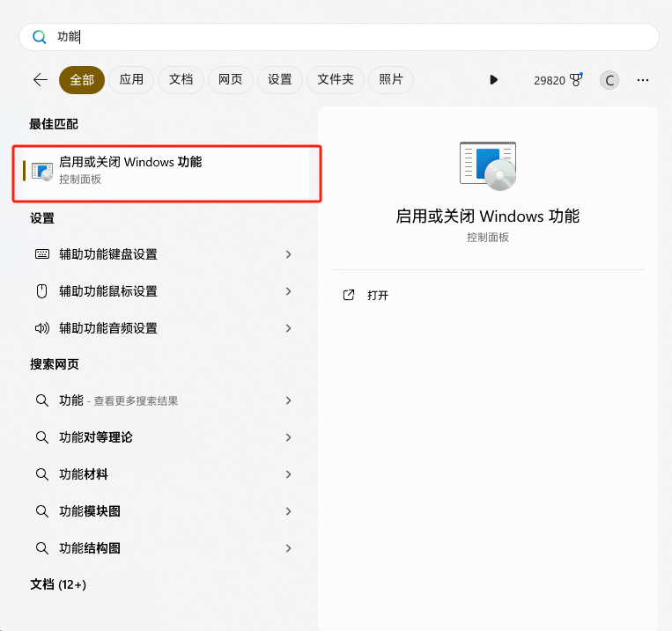Click the search icon beside 功能对等理论
The height and width of the screenshot is (631, 672).
[x=42, y=437]
